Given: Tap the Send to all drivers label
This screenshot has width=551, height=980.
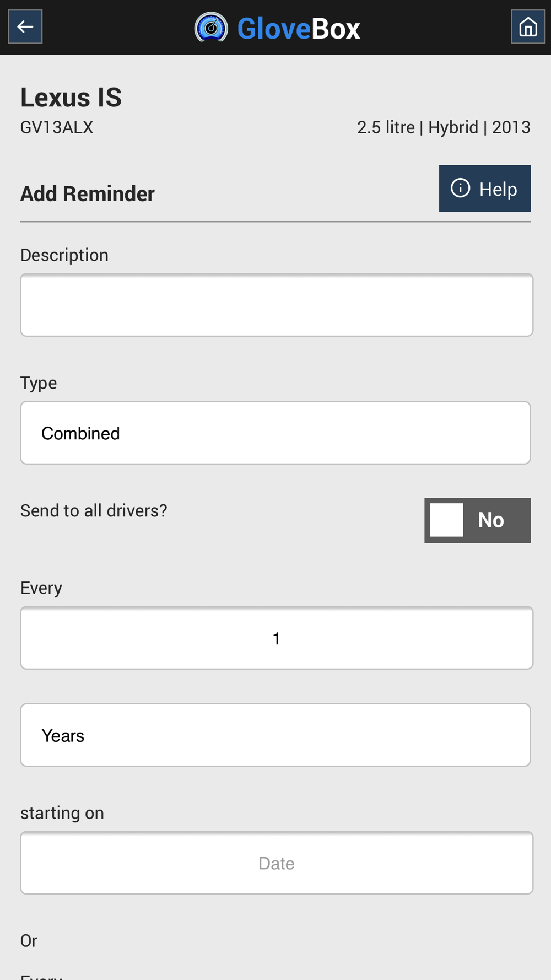Looking at the screenshot, I should [94, 511].
